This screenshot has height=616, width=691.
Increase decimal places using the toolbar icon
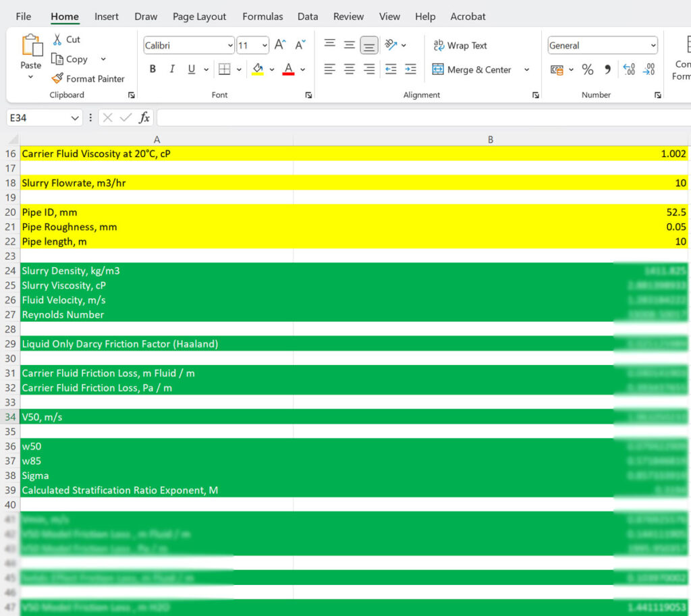coord(628,69)
